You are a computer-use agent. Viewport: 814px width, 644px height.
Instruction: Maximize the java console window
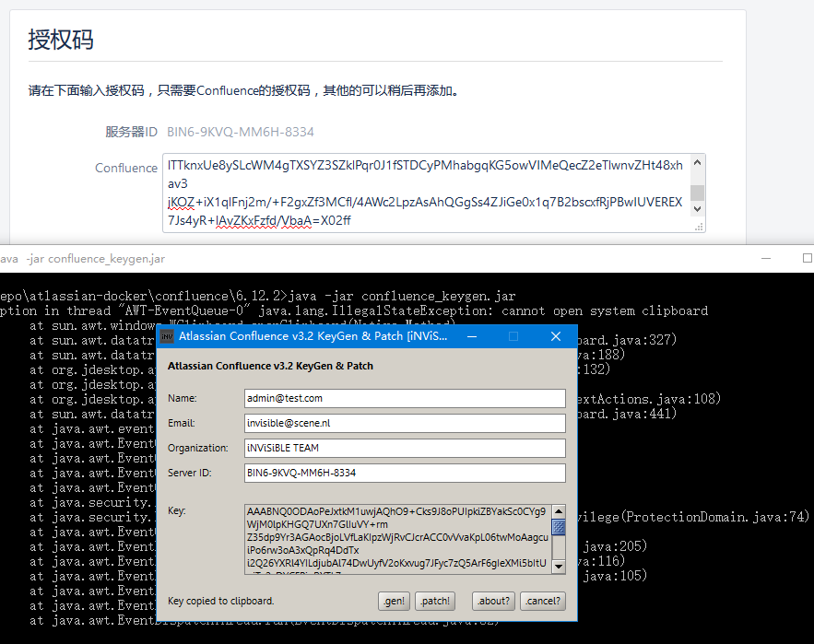[x=808, y=259]
